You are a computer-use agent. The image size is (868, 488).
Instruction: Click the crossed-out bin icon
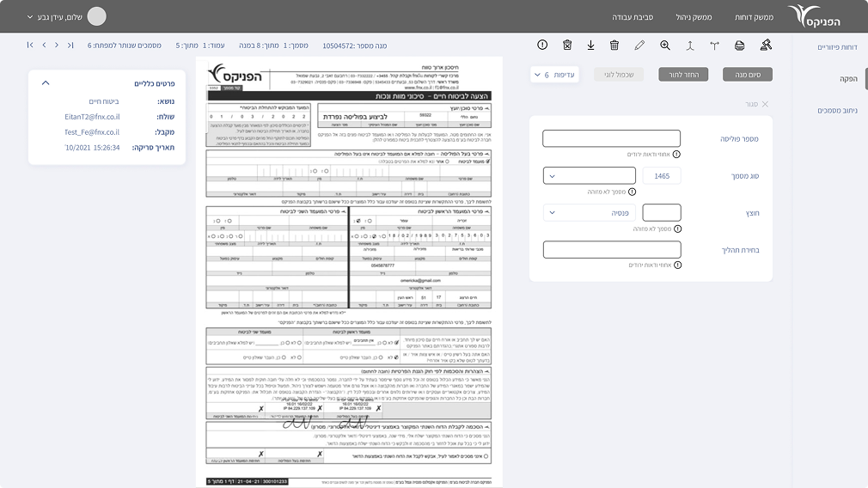(x=567, y=45)
